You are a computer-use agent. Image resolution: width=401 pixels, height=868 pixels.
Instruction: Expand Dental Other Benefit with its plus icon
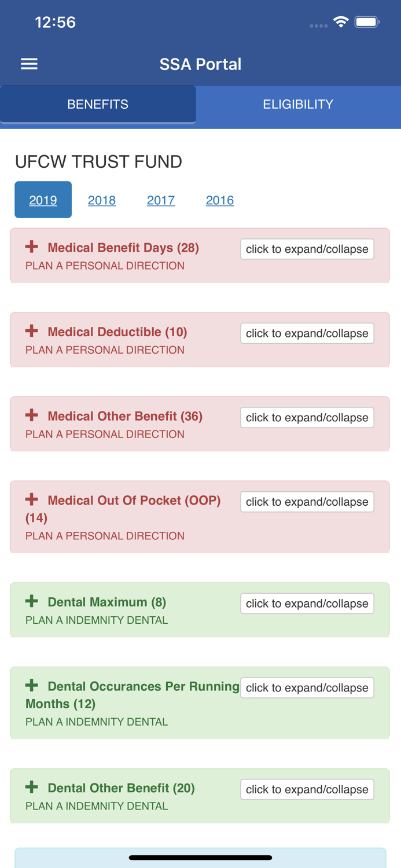[x=31, y=786]
